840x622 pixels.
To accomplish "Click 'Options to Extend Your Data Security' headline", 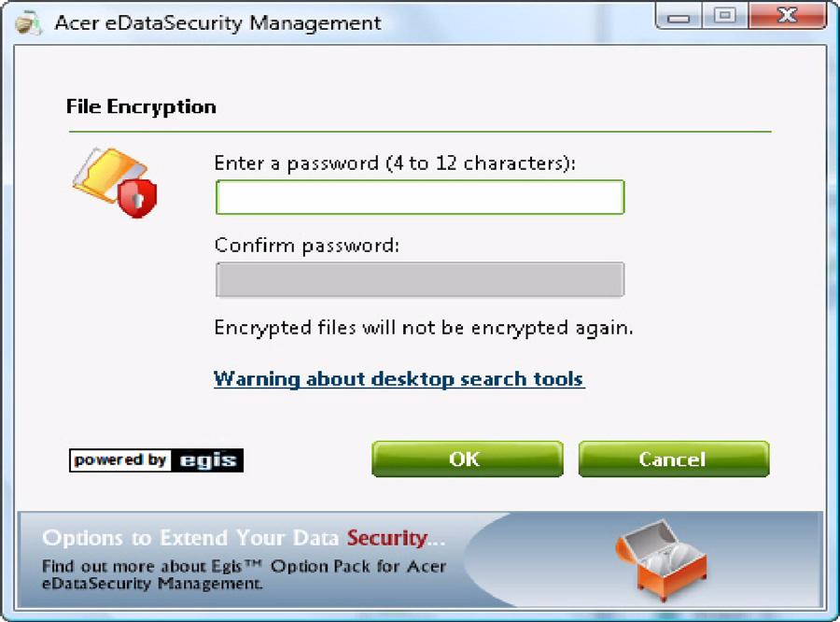I will pos(244,538).
